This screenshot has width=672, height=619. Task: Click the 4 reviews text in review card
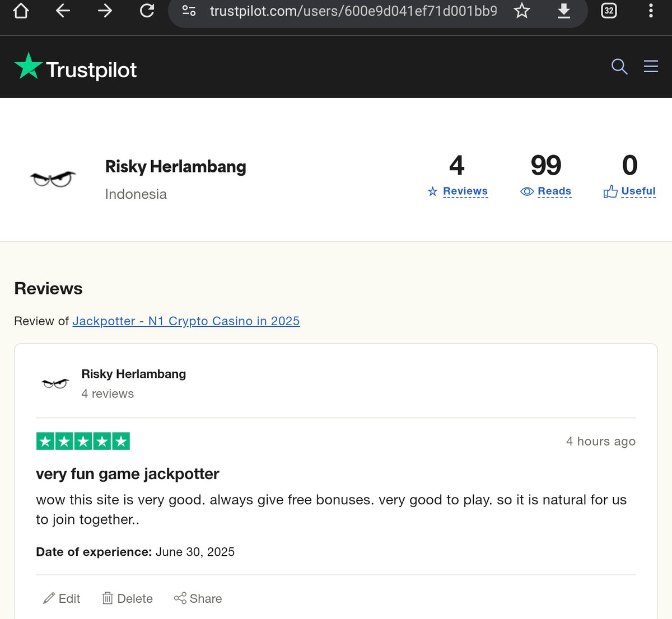tap(108, 394)
